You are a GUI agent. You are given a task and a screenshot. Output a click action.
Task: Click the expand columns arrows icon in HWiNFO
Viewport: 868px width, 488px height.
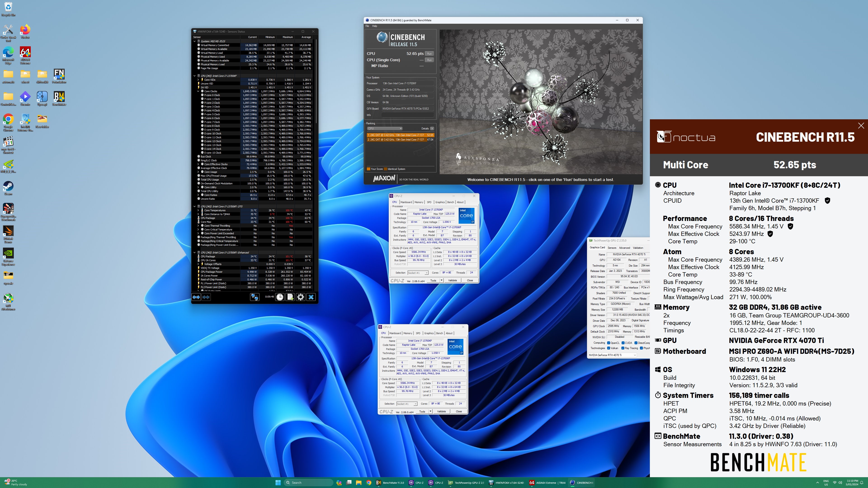(x=196, y=297)
